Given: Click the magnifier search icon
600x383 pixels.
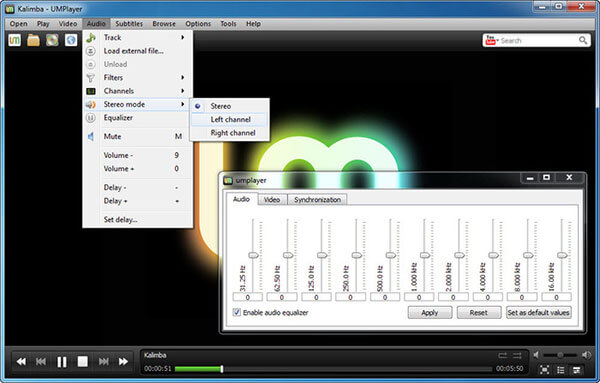Looking at the screenshot, I should click(x=583, y=40).
